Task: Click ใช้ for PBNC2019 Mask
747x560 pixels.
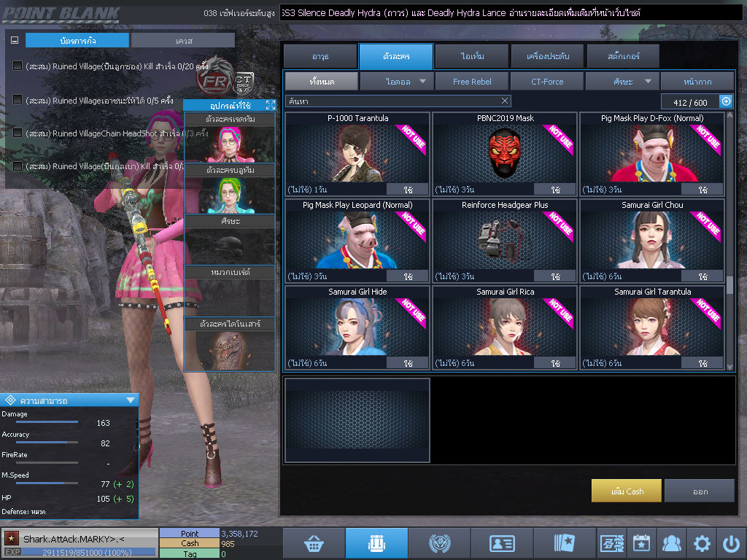Action: 555,190
